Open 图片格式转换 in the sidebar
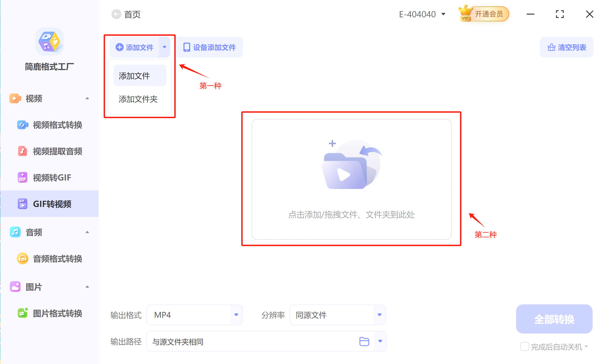604x364 pixels. [x=57, y=313]
